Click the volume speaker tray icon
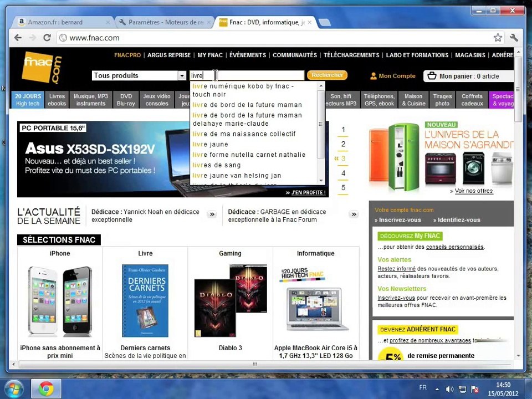Viewport: 532px width, 399px height. click(x=449, y=389)
